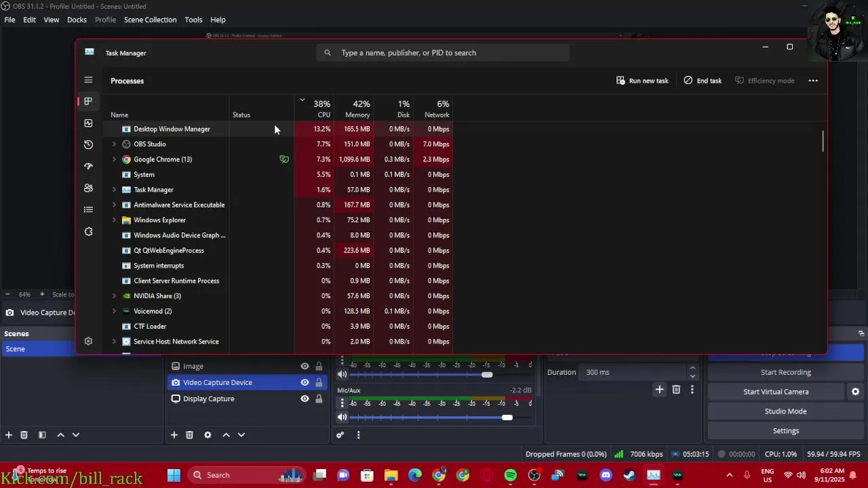Open Performance page in Task Manager sidebar
Image resolution: width=868 pixels, height=488 pixels.
point(88,123)
